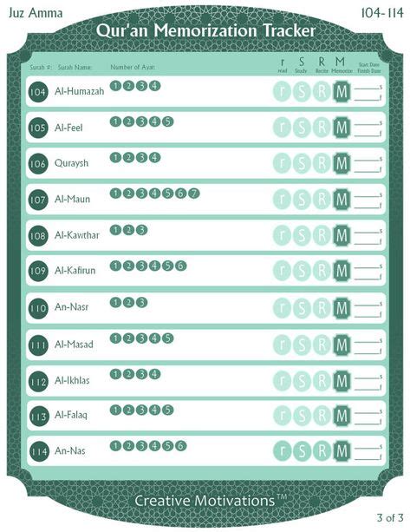
Task: Mark the Memorize M badge for Al-Humazah
Action: click(x=342, y=92)
